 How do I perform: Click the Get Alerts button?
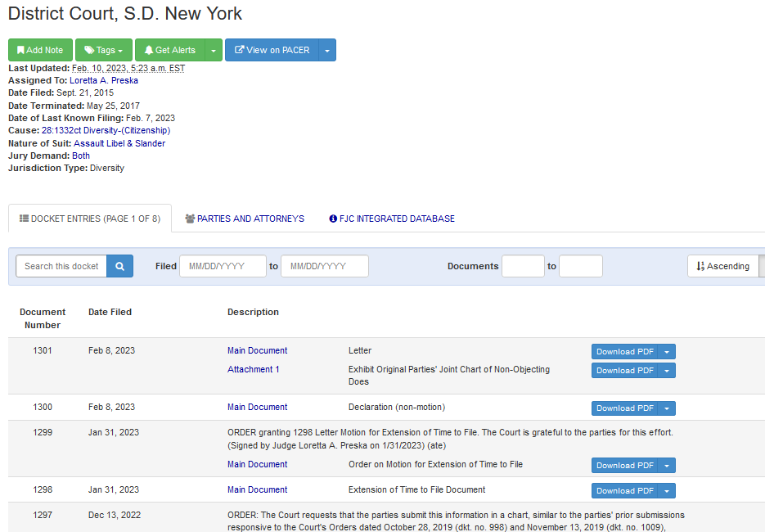coord(170,50)
